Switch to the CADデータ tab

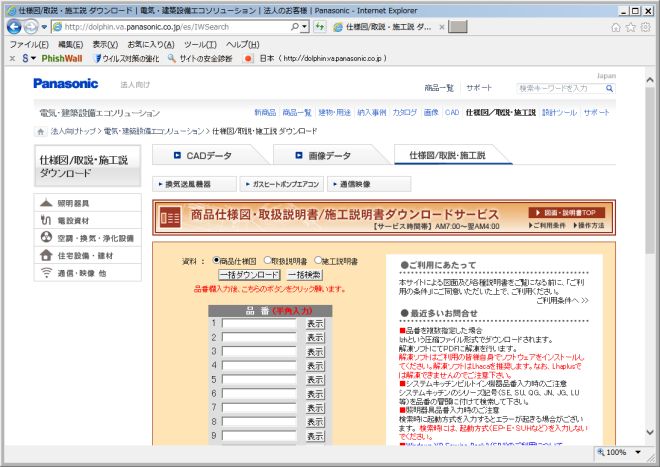click(209, 155)
